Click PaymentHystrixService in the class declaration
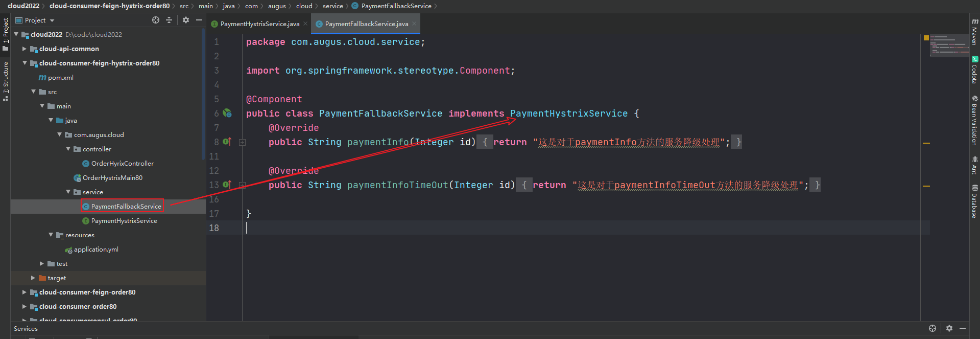980x339 pixels. 569,113
